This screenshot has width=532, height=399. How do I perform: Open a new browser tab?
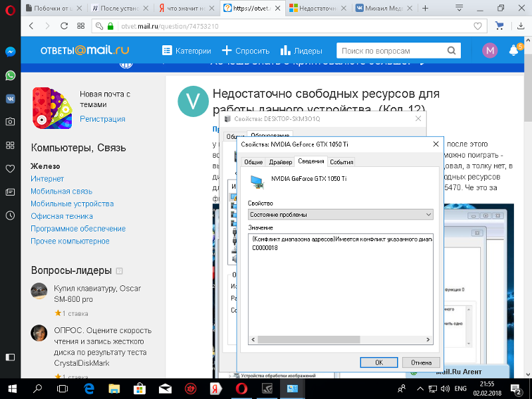[x=425, y=9]
